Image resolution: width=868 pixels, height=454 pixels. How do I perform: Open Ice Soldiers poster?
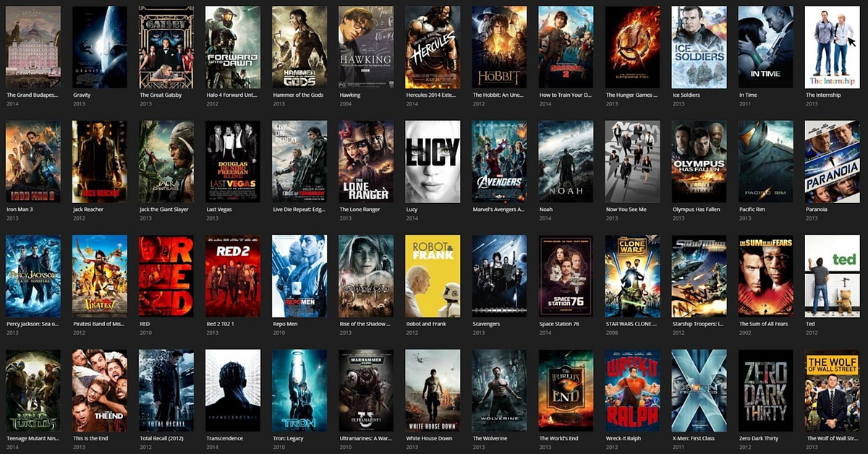coord(699,47)
